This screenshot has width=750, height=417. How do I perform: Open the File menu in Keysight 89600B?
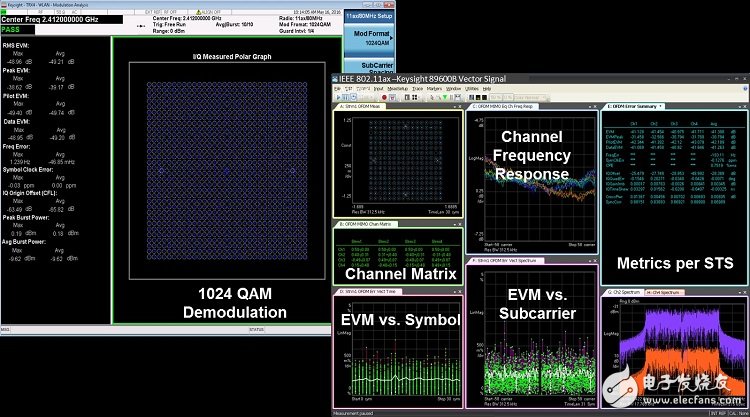click(337, 89)
